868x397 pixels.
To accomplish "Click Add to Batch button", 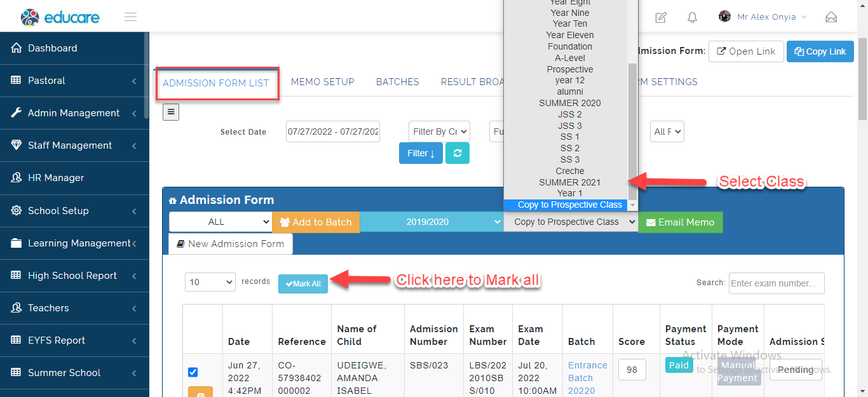I will coord(316,222).
